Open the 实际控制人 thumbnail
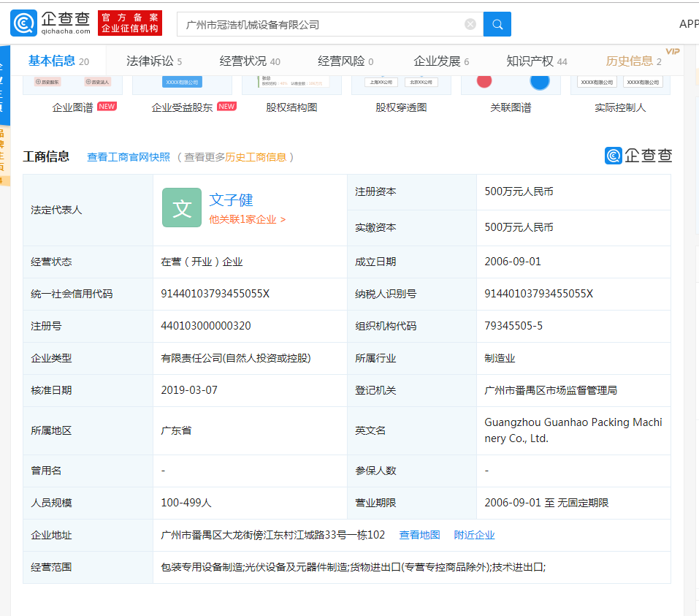 coord(620,84)
